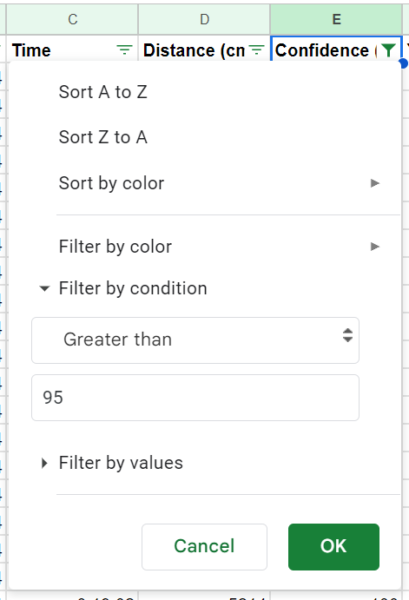This screenshot has height=600, width=409.
Task: Select column C header
Action: pos(72,19)
